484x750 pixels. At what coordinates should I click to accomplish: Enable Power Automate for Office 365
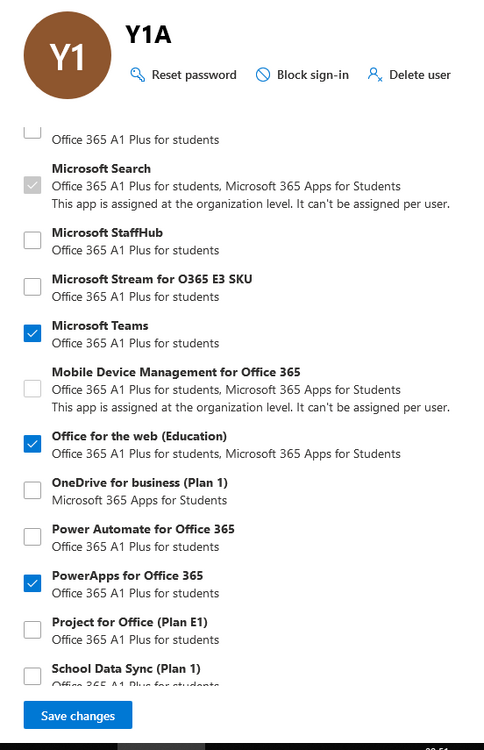33,537
